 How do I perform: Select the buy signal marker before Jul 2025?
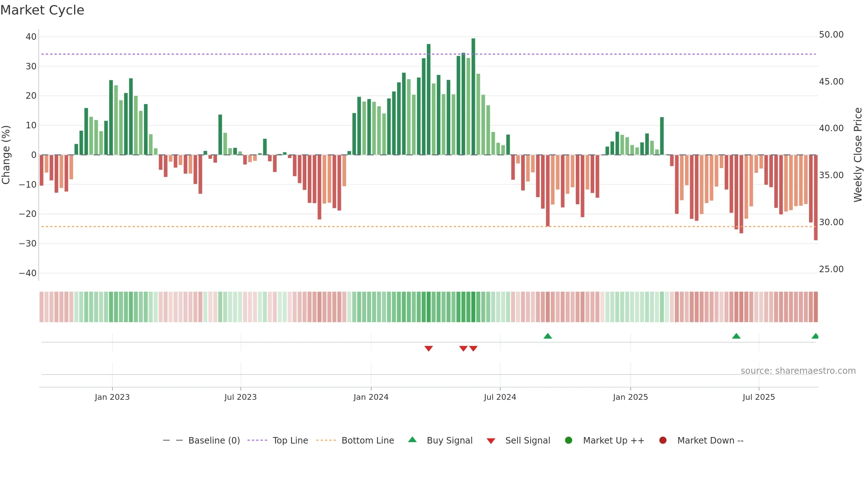point(736,336)
